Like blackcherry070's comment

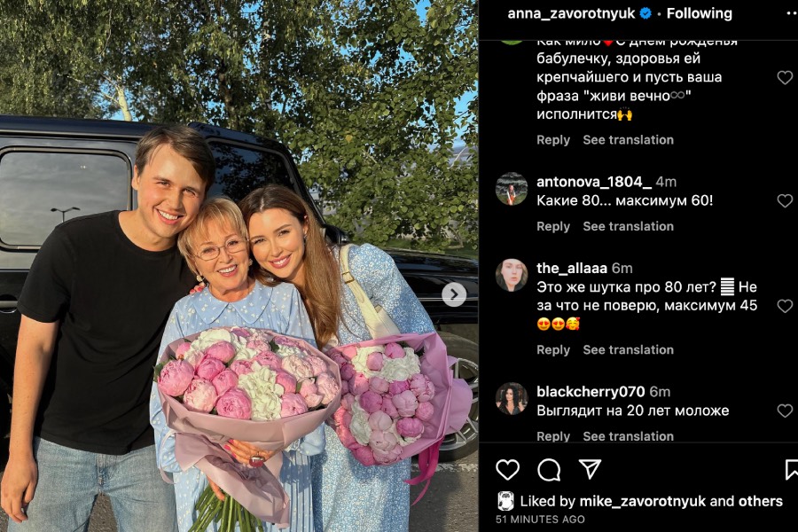pos(785,411)
